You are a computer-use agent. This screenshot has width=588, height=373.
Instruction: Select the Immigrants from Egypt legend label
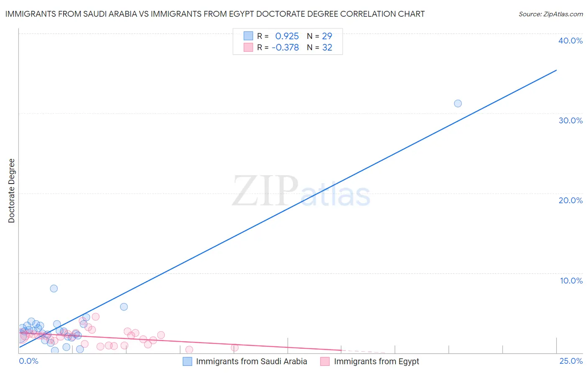point(376,361)
